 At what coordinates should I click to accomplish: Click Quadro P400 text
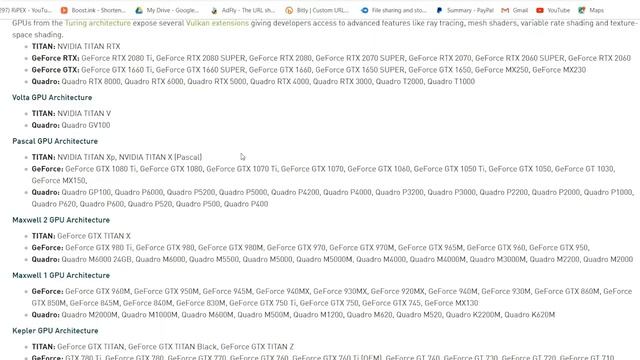pyautogui.click(x=246, y=204)
